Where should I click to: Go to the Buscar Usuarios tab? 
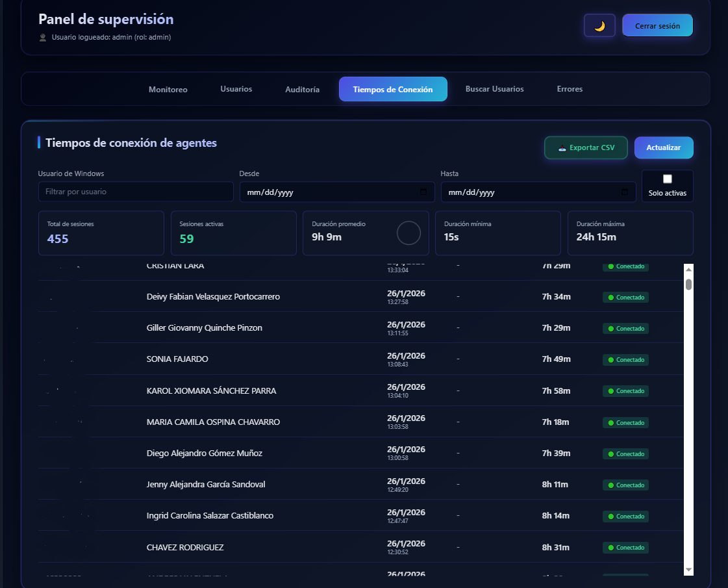pyautogui.click(x=494, y=89)
